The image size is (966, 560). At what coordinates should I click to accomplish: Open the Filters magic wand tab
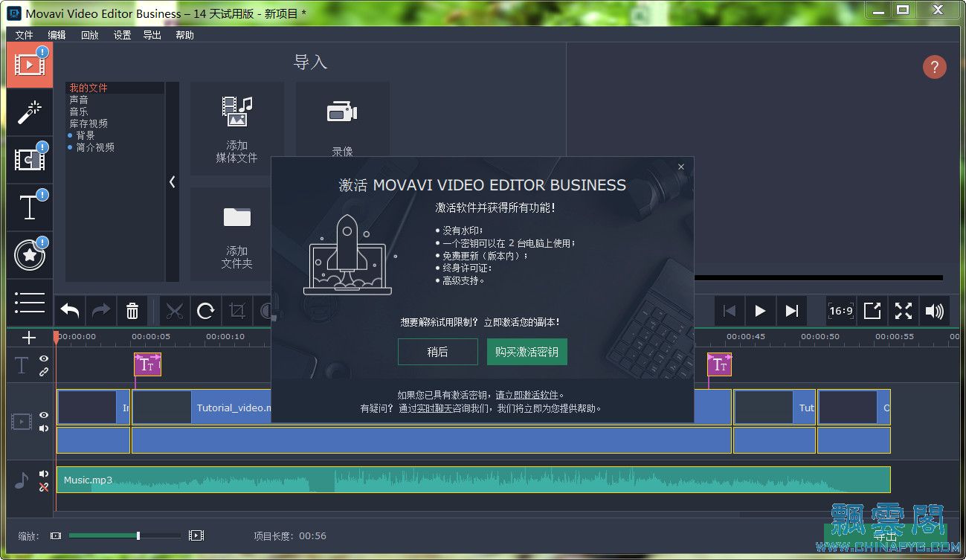click(x=30, y=112)
